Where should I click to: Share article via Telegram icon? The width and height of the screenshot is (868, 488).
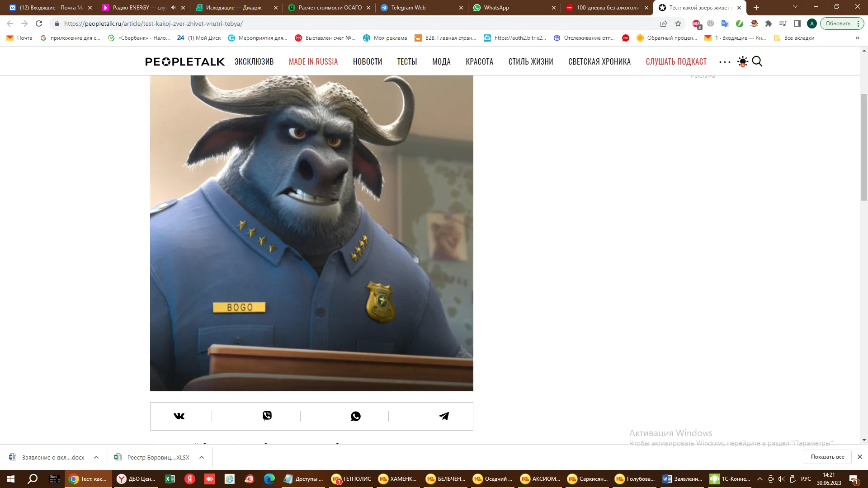(444, 416)
